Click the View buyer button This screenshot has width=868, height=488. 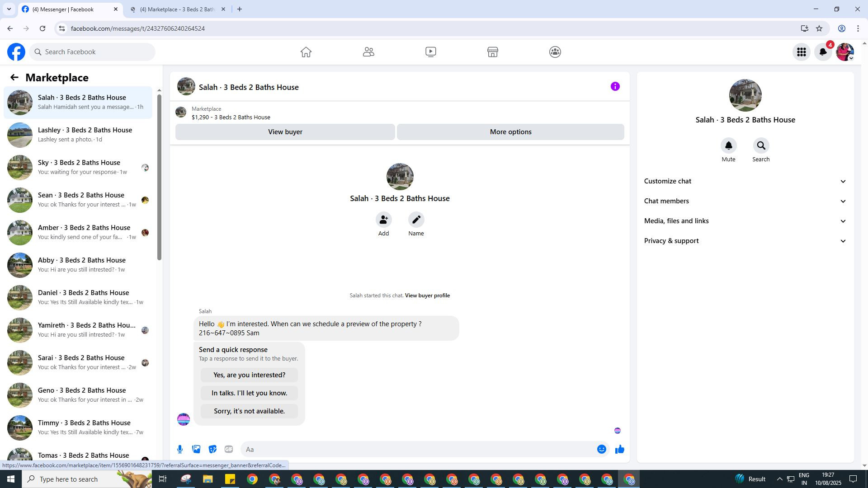(x=285, y=132)
